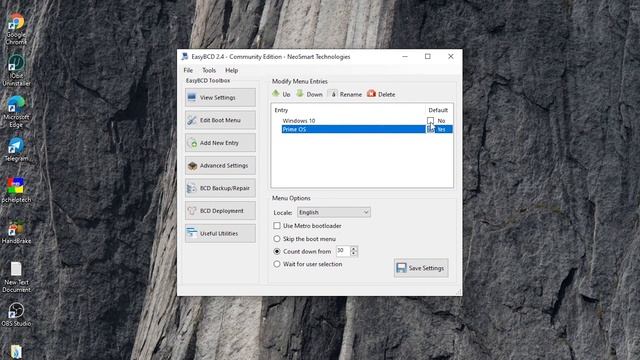Click the HandBrake desktop icon
640x360 pixels.
click(16, 232)
